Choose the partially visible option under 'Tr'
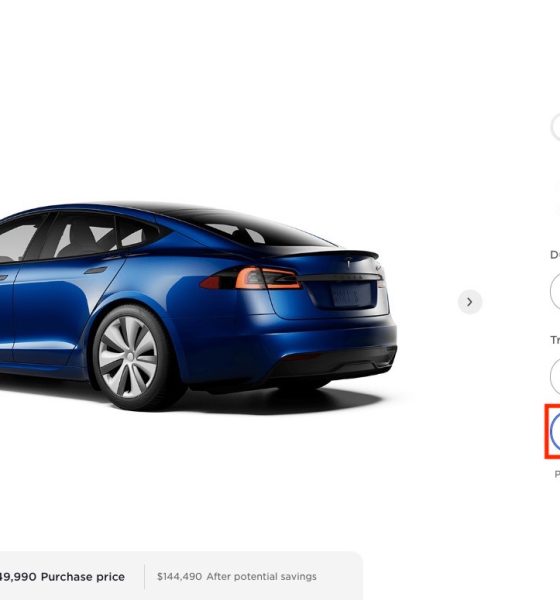The width and height of the screenshot is (560, 600). 555,377
